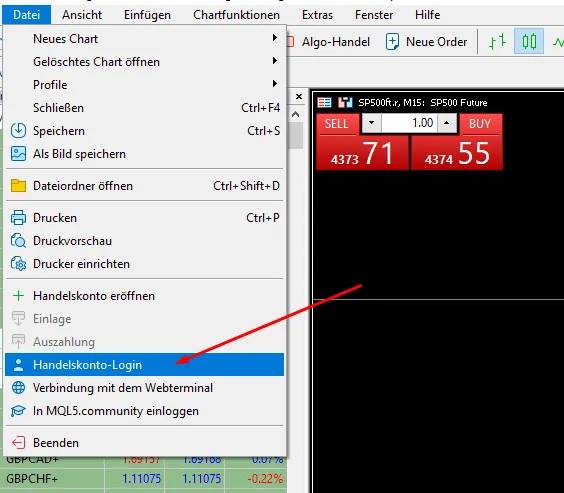
Task: Click the chart's trade panel table icon
Action: click(x=324, y=102)
